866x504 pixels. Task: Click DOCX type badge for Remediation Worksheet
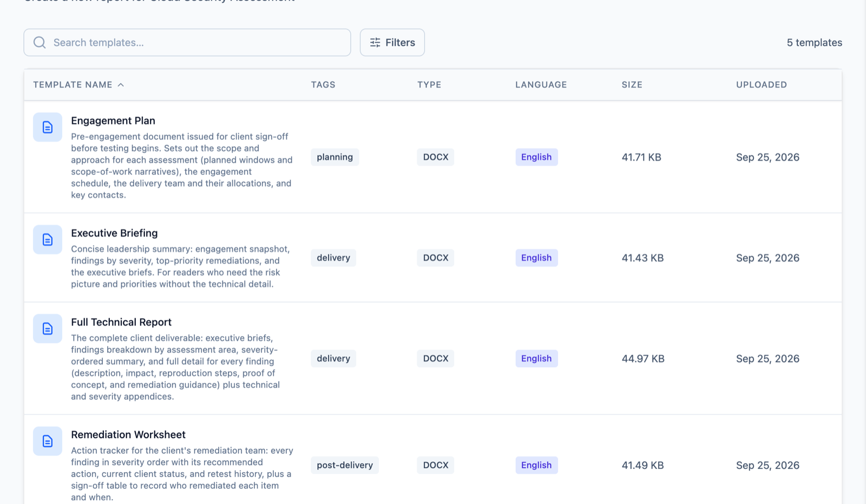(x=436, y=465)
